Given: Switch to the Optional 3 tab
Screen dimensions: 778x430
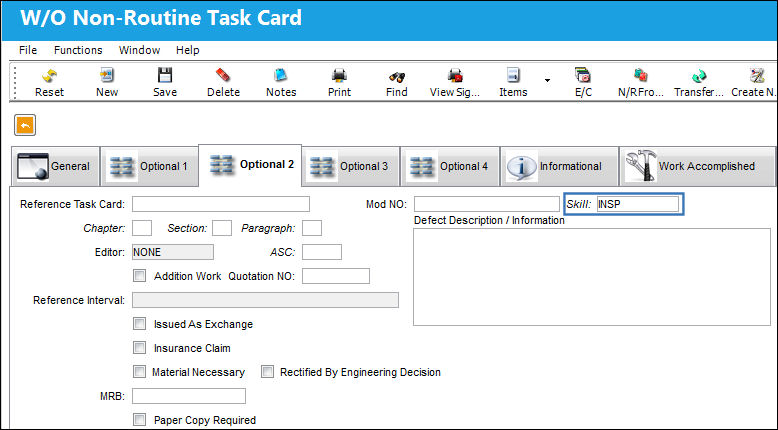Looking at the screenshot, I should [350, 166].
